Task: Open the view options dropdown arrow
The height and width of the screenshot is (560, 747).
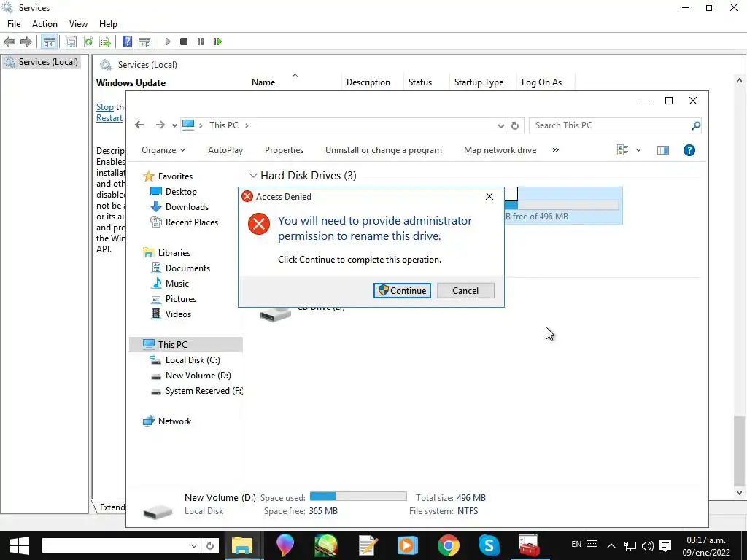Action: 638,150
